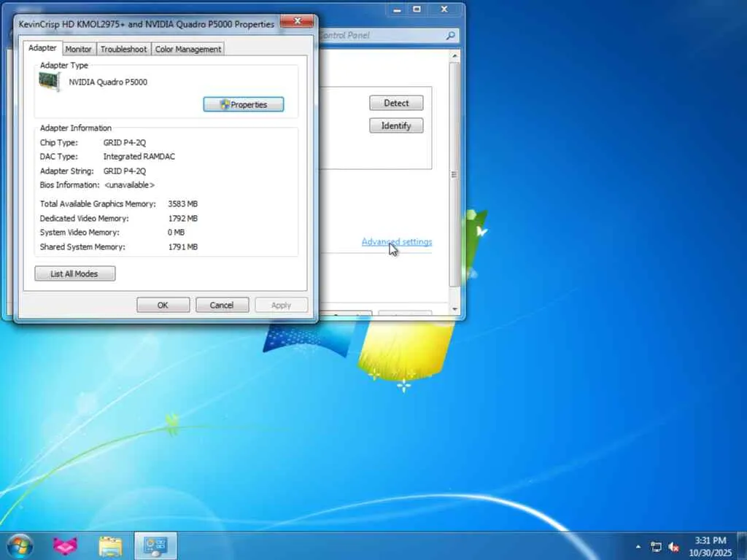Open Windows Explorer from the taskbar

point(111,545)
